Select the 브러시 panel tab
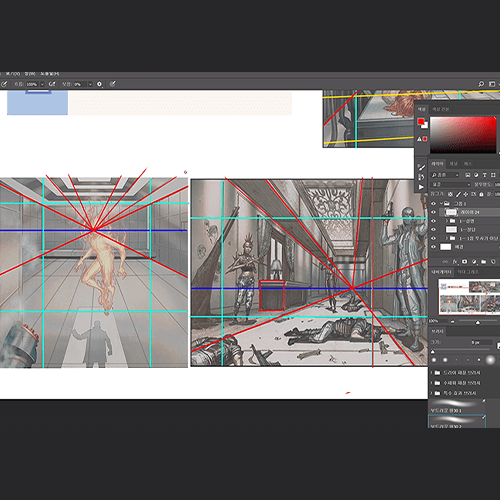 (x=437, y=331)
